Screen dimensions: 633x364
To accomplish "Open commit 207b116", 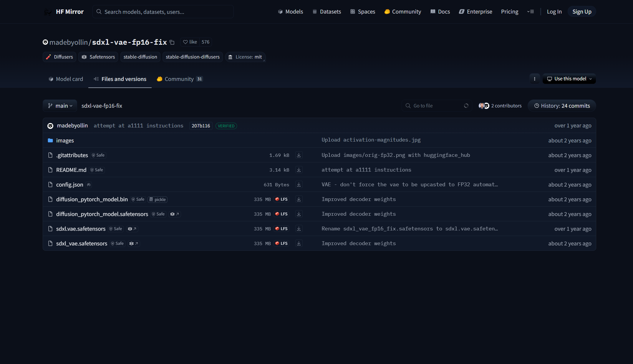I will (201, 126).
